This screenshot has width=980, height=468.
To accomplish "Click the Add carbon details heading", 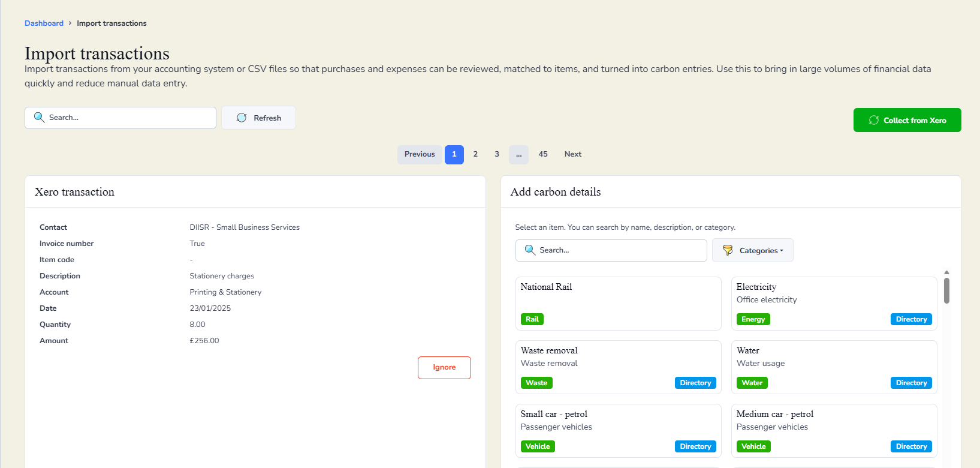I will pyautogui.click(x=555, y=192).
